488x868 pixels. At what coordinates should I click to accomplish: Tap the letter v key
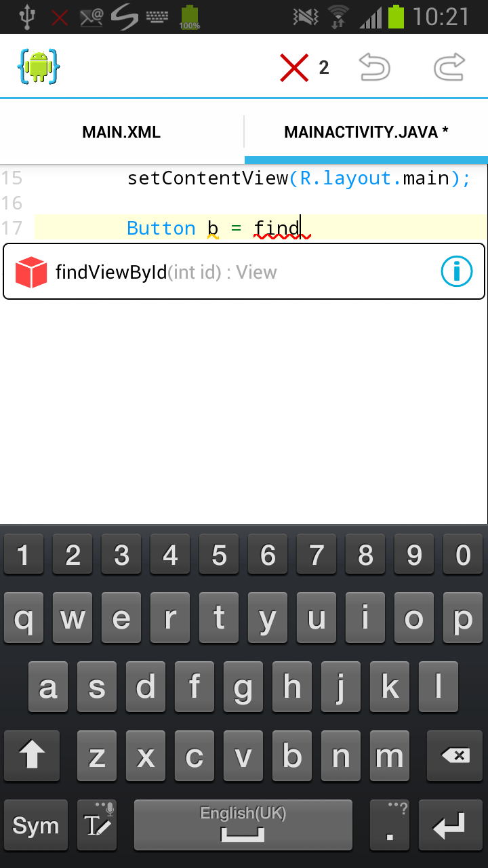(x=243, y=755)
